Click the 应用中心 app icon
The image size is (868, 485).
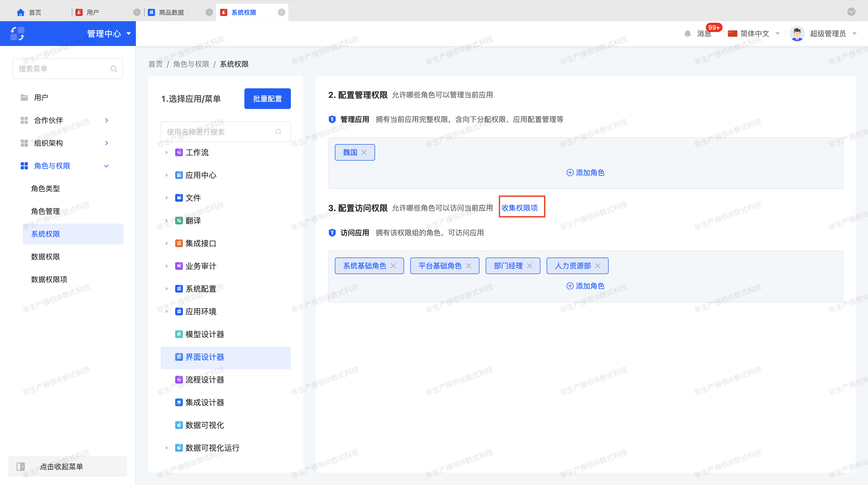coord(179,175)
